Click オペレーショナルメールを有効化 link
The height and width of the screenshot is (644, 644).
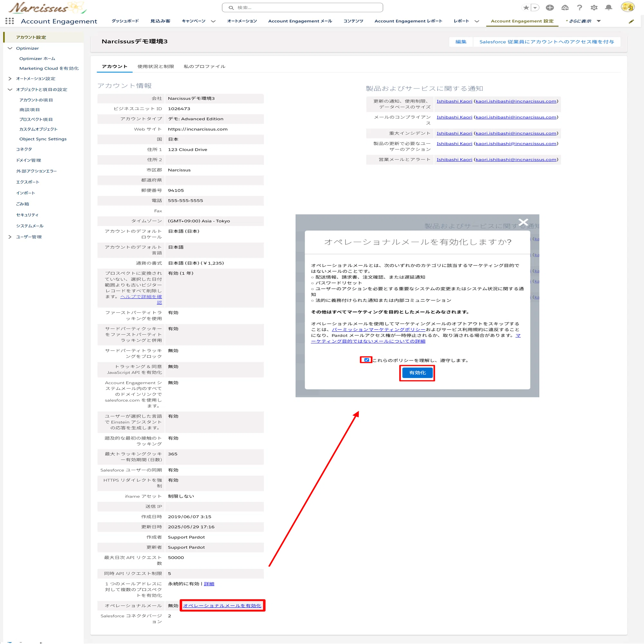(222, 605)
